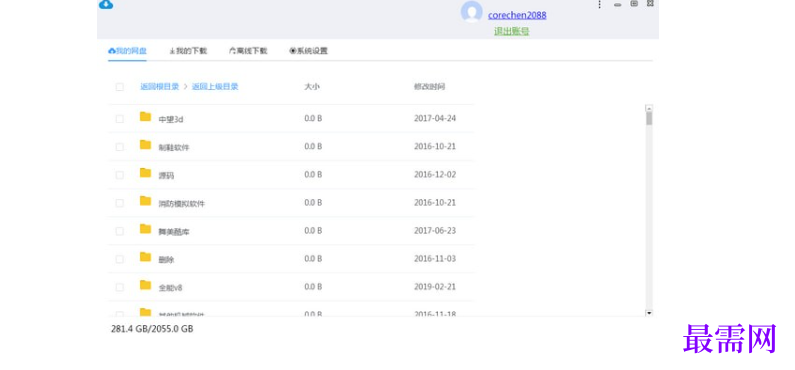This screenshot has height=370, width=795.
Task: Click the date 2017-06-23
Action: [x=435, y=231]
